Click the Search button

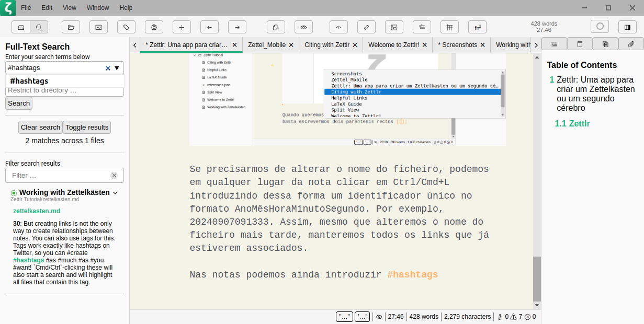[x=19, y=103]
